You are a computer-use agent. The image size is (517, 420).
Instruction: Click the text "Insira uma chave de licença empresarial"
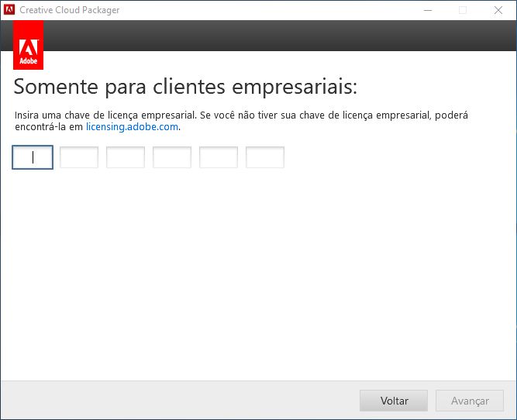point(105,115)
